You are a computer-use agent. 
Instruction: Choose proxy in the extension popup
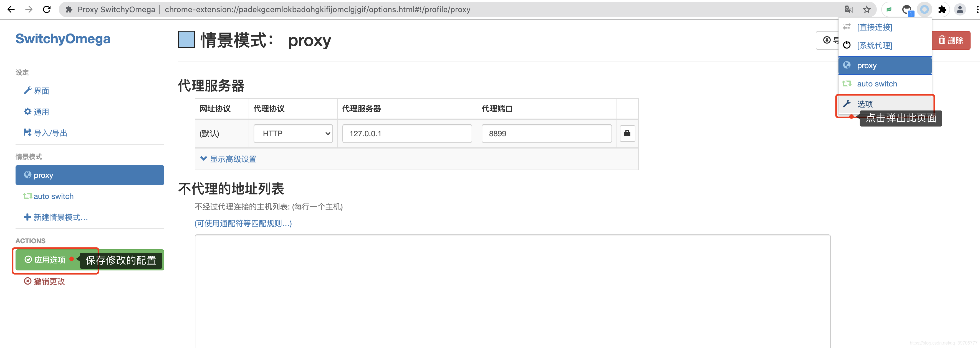885,66
